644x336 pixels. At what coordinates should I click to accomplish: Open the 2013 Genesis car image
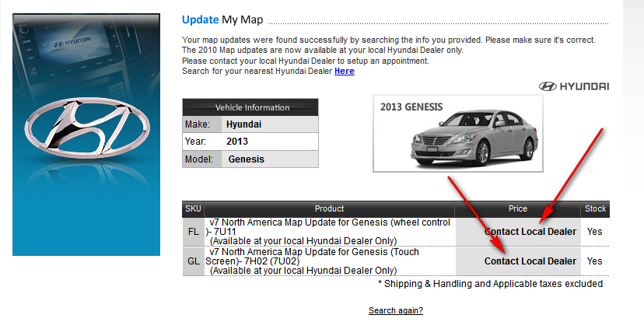click(x=458, y=134)
